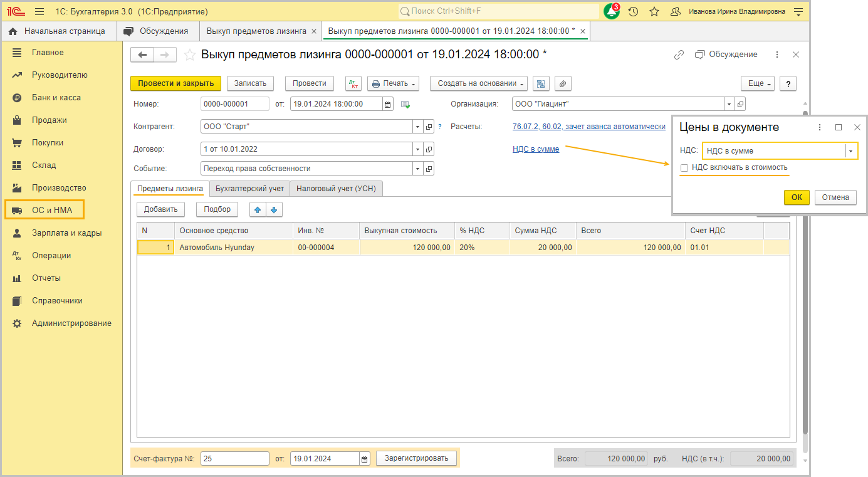Switch to Предметы лизинга tab
The height and width of the screenshot is (477, 868).
(x=170, y=189)
